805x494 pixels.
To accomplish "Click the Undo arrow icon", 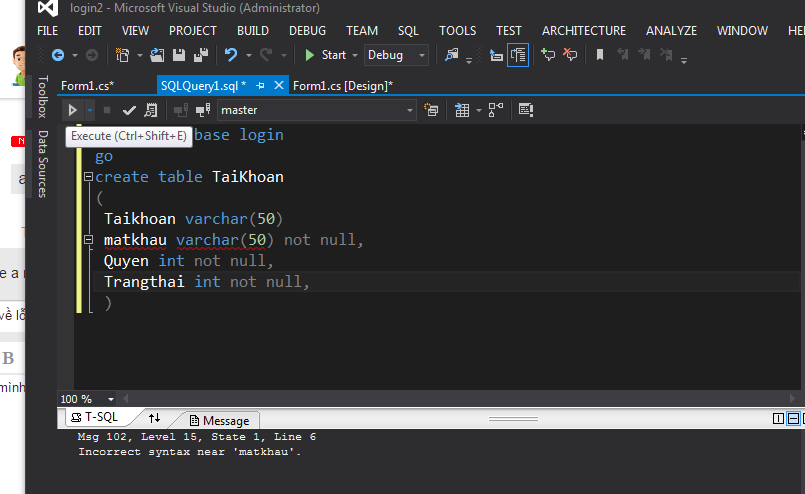I will coord(232,55).
